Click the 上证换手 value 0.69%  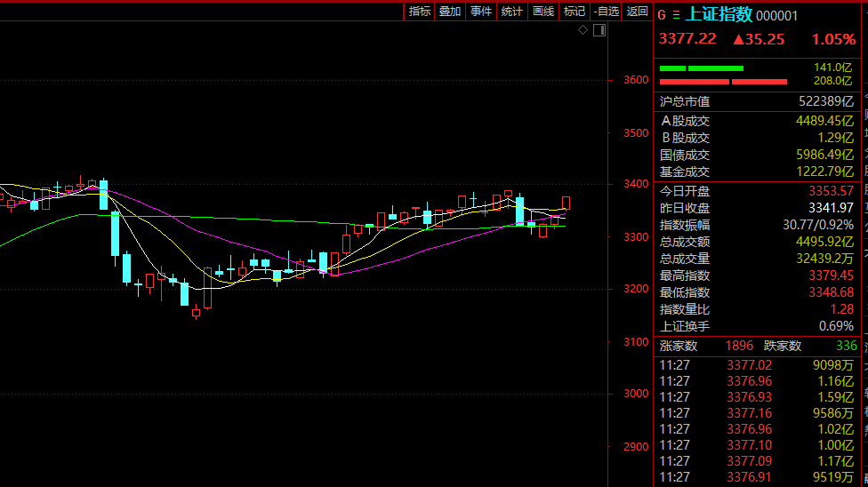click(x=836, y=326)
